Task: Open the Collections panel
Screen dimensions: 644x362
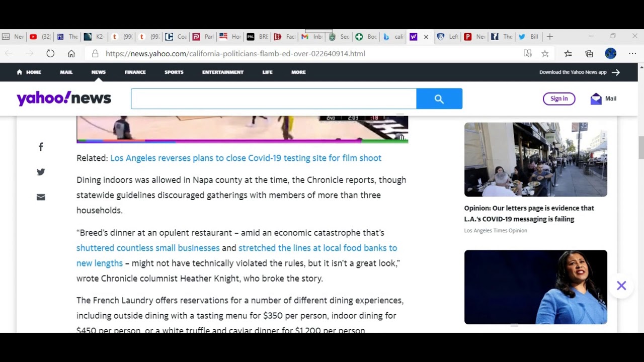Action: pyautogui.click(x=589, y=53)
